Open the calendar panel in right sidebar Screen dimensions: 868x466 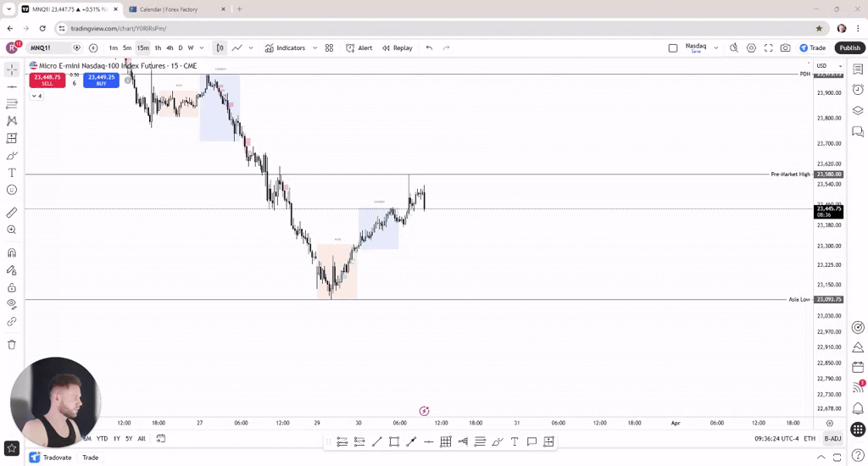pyautogui.click(x=858, y=368)
